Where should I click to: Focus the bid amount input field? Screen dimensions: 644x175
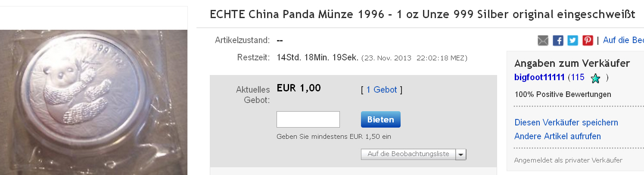coord(308,119)
